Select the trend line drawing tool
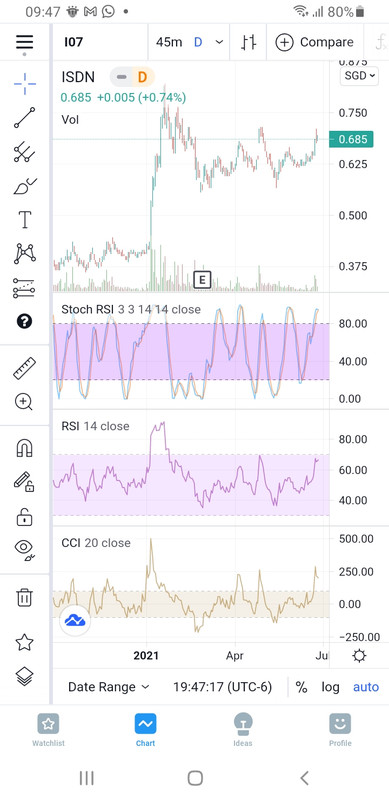 click(25, 118)
